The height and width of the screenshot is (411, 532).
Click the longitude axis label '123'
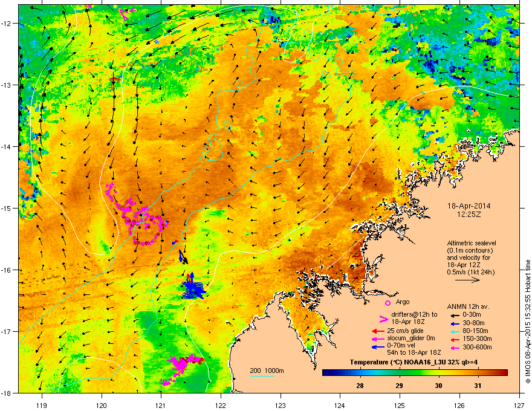281,405
